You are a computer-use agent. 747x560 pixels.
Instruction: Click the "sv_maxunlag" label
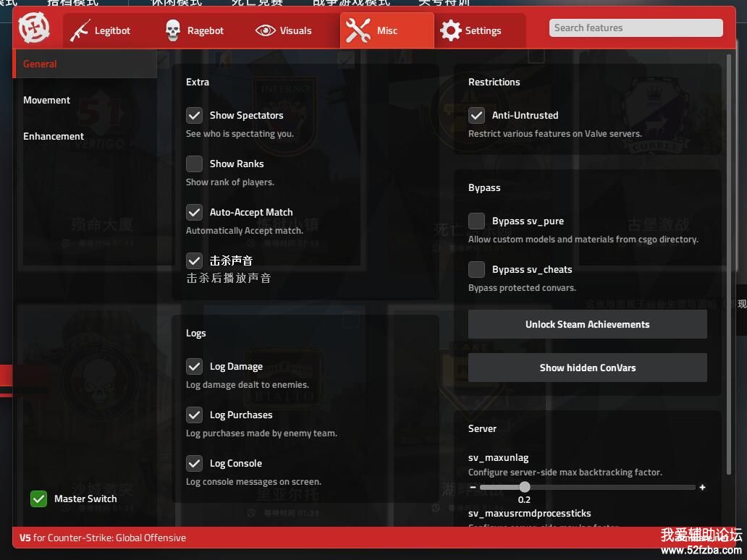[498, 457]
